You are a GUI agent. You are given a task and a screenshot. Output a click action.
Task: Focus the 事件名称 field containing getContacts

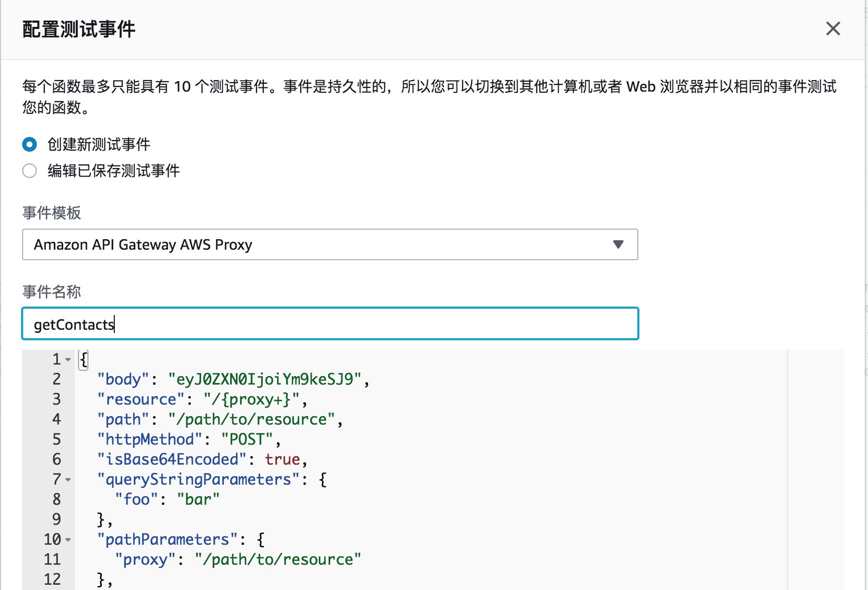point(330,324)
